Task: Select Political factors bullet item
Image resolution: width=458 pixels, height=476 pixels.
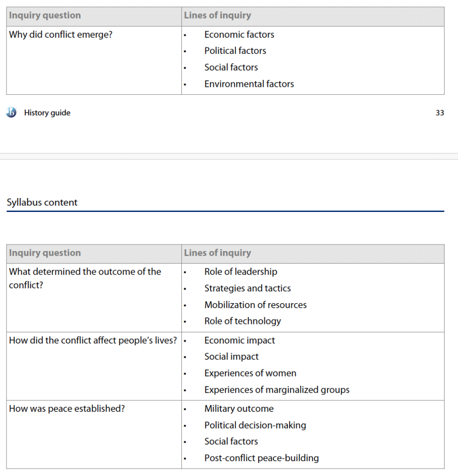Action: [x=235, y=51]
